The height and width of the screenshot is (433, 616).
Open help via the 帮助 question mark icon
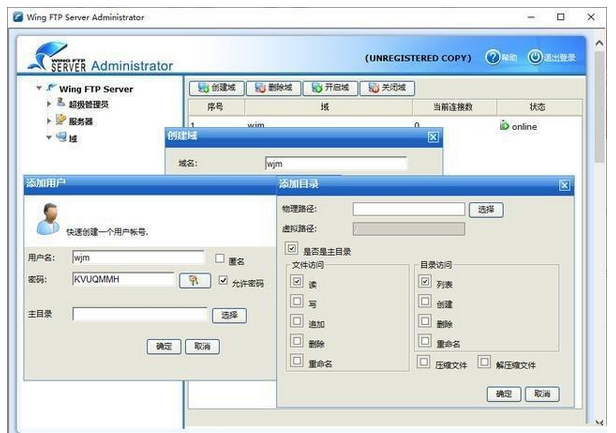click(x=492, y=57)
